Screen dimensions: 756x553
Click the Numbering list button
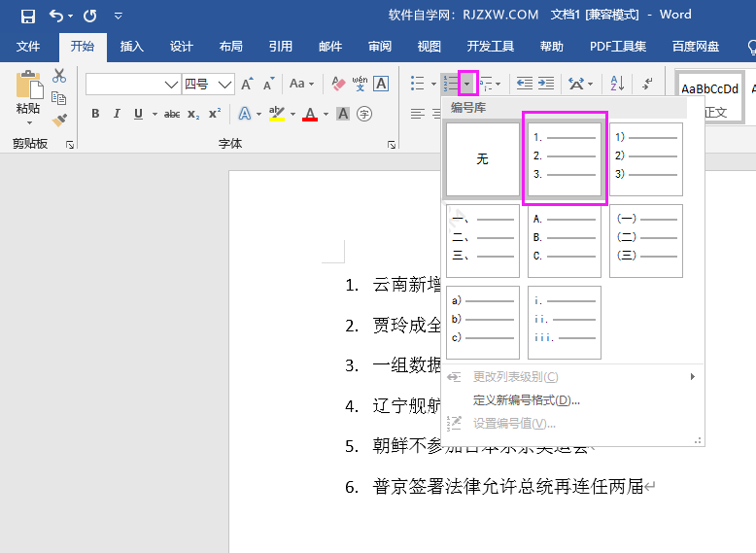click(451, 84)
